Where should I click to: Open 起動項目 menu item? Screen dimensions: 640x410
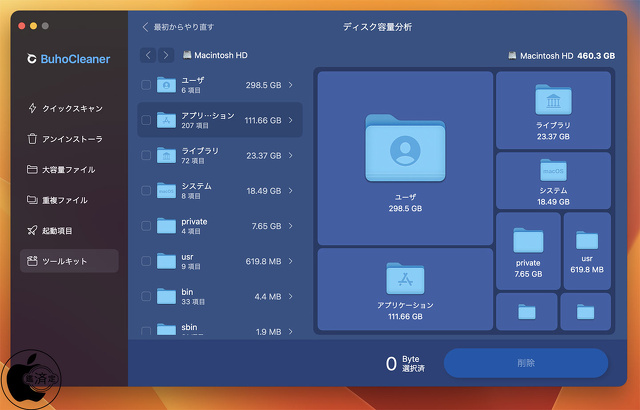pyautogui.click(x=69, y=230)
